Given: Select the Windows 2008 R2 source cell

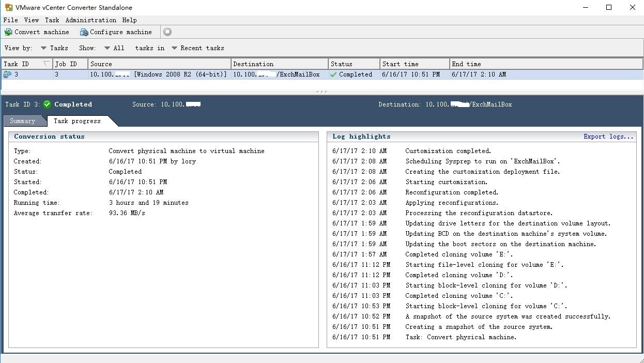Looking at the screenshot, I should pos(159,74).
